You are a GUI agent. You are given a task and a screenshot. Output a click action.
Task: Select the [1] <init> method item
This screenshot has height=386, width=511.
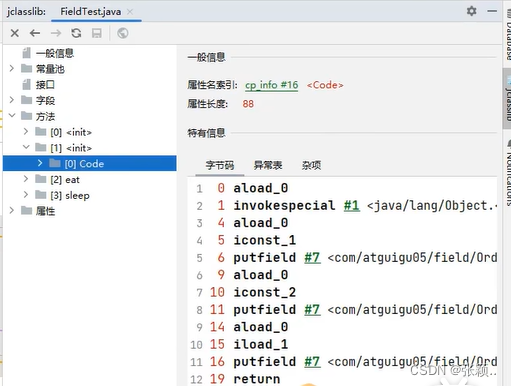point(71,148)
